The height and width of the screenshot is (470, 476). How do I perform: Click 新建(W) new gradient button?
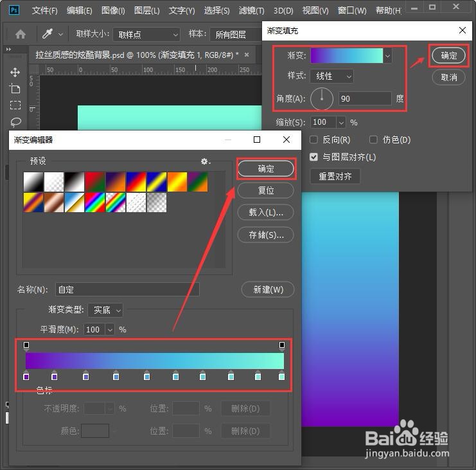pyautogui.click(x=268, y=289)
